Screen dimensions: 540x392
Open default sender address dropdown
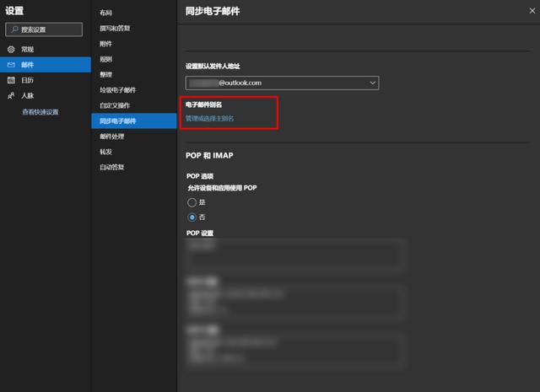tap(282, 83)
